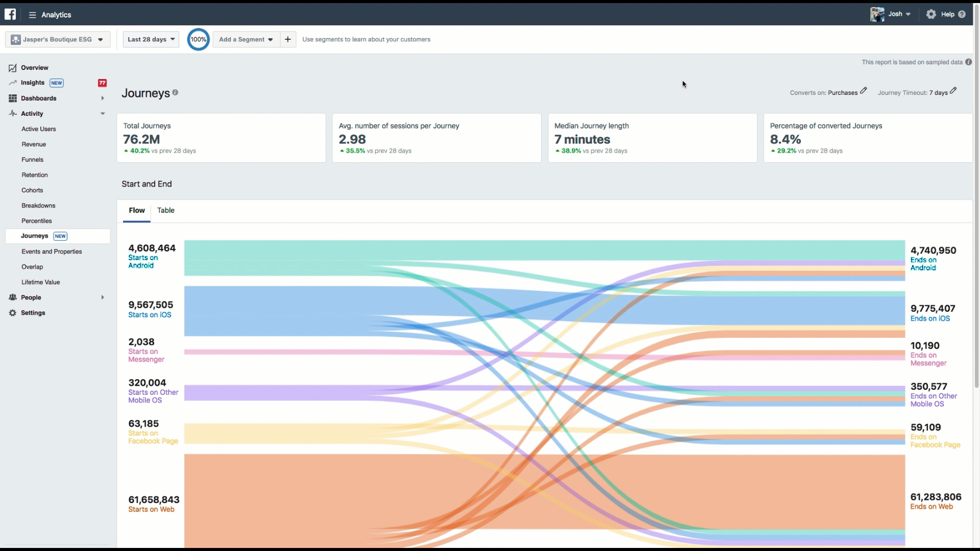Open the Last 28 days dropdown
This screenshot has width=980, height=551.
point(151,39)
